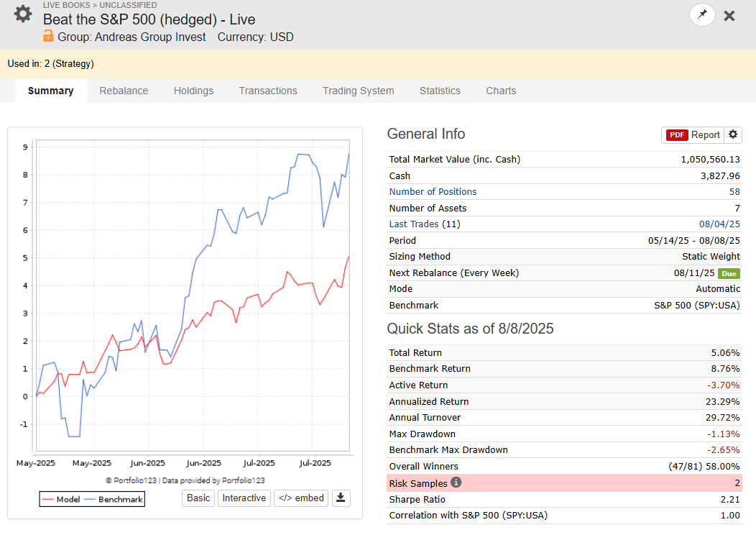Click the Overall Winners value (47/81) 58.00%

tap(704, 467)
